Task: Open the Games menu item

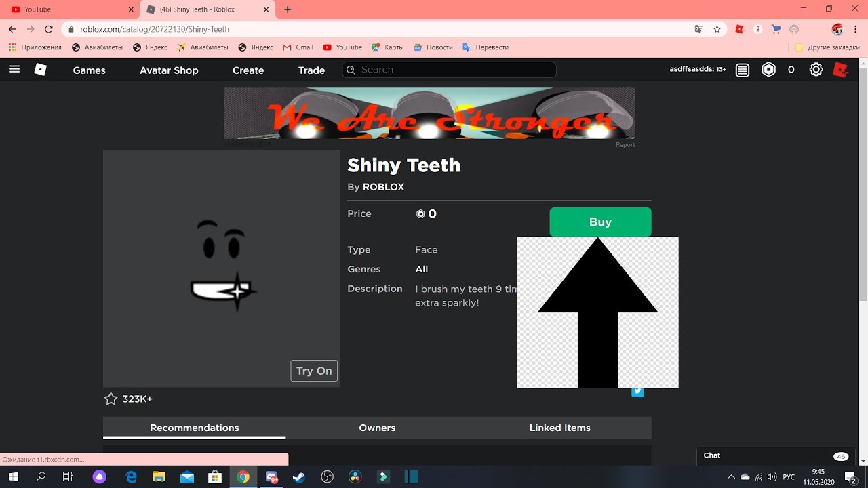Action: pyautogui.click(x=90, y=70)
